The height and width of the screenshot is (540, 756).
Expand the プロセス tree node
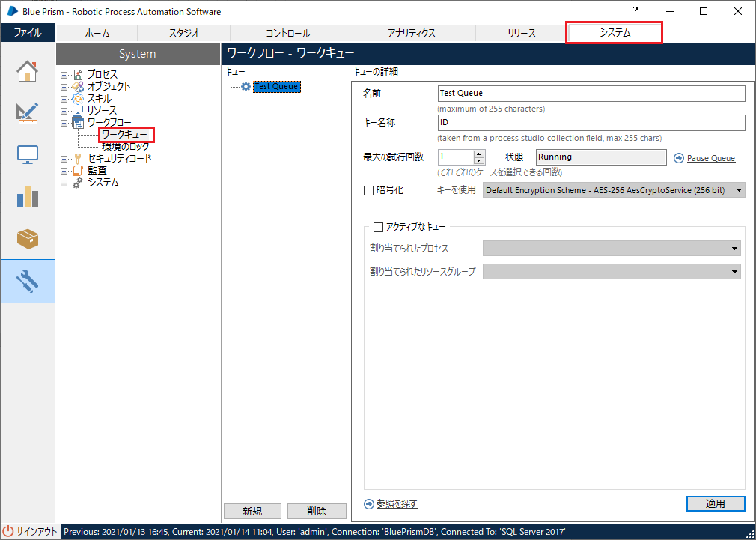click(x=64, y=75)
